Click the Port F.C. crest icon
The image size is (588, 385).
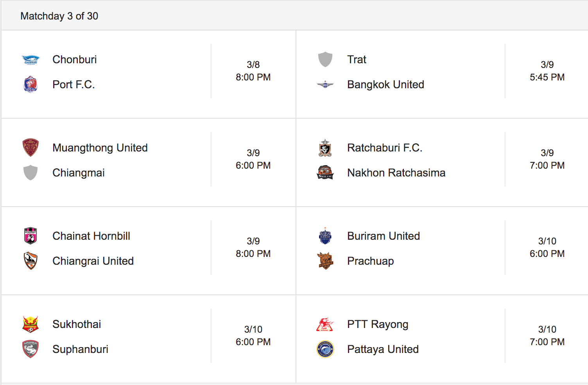pyautogui.click(x=30, y=84)
